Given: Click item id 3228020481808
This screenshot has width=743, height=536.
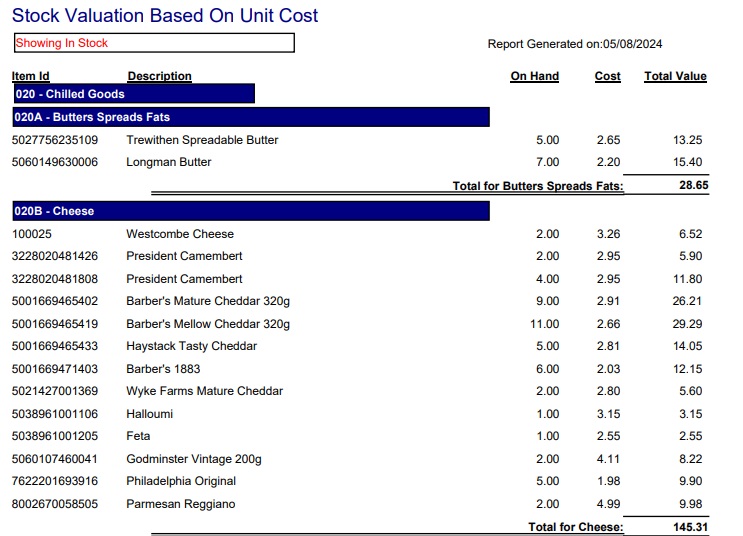Looking at the screenshot, I should click(55, 279).
